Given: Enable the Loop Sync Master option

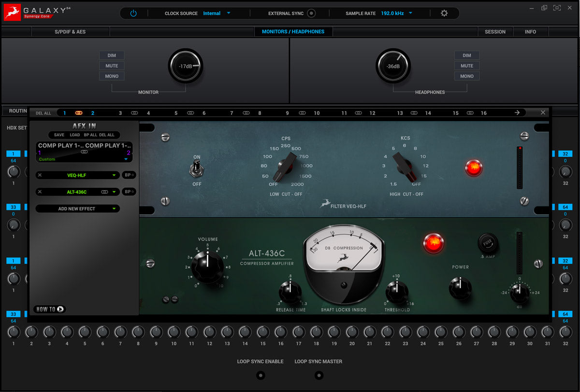Looking at the screenshot, I should click(x=319, y=375).
